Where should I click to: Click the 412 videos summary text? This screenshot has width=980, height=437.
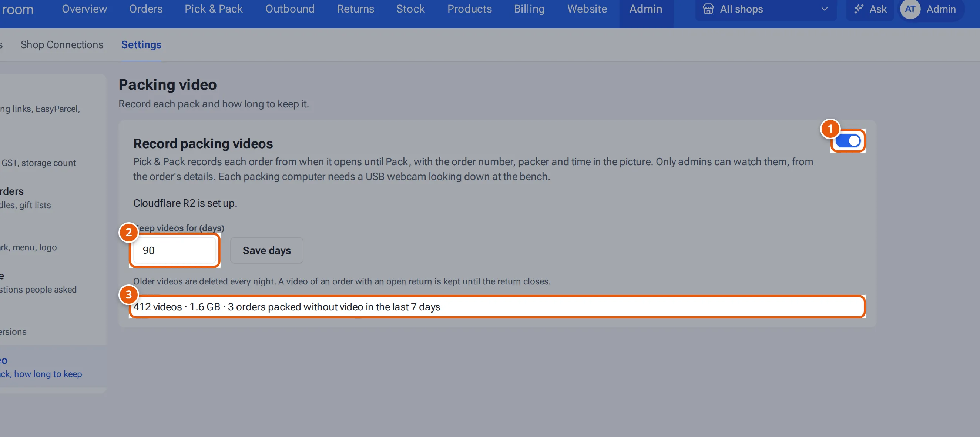pos(286,306)
